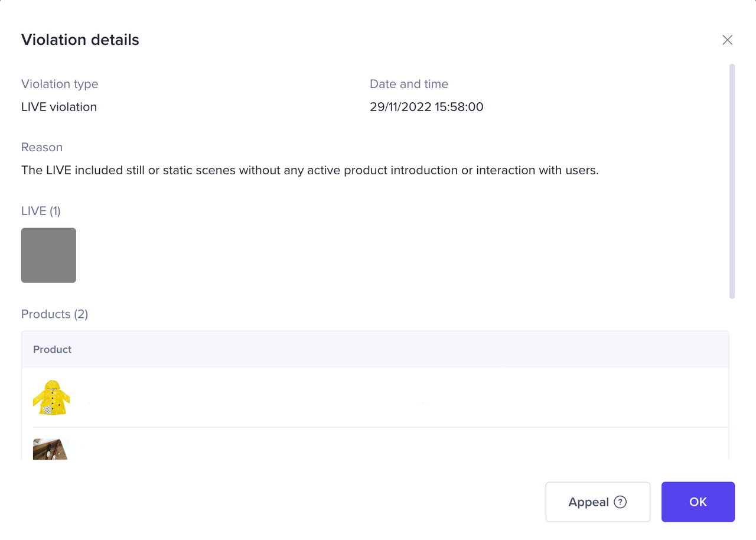
Task: Click the date 29/11/2022 15:58:00
Action: [426, 107]
